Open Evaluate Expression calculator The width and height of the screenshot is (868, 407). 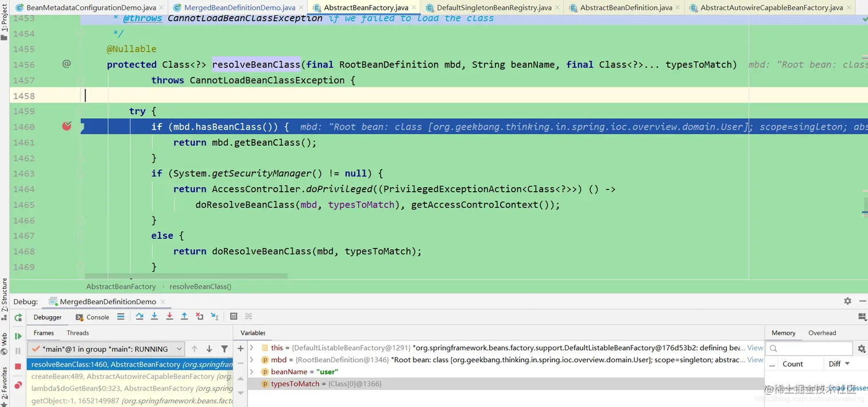tap(234, 316)
